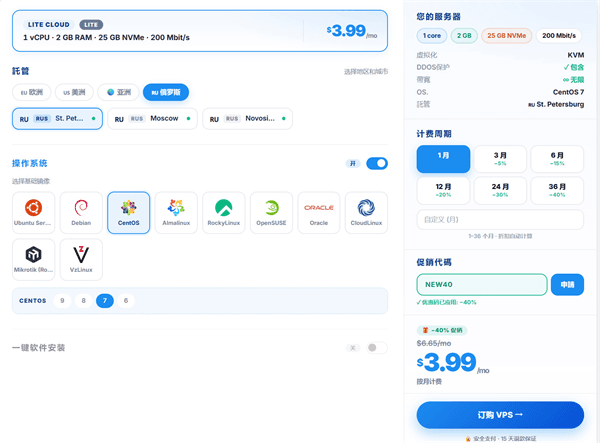Choose the CloudLinux swirl icon

(x=366, y=212)
